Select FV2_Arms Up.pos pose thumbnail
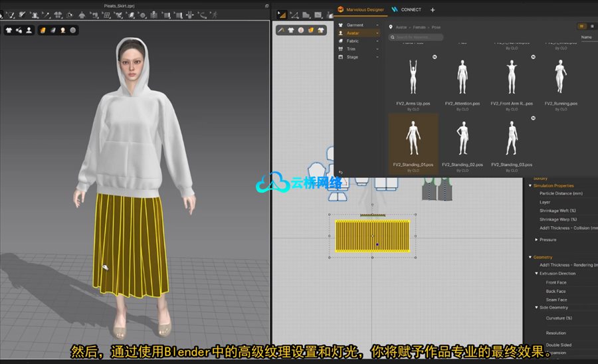This screenshot has height=364, width=598. (413, 76)
